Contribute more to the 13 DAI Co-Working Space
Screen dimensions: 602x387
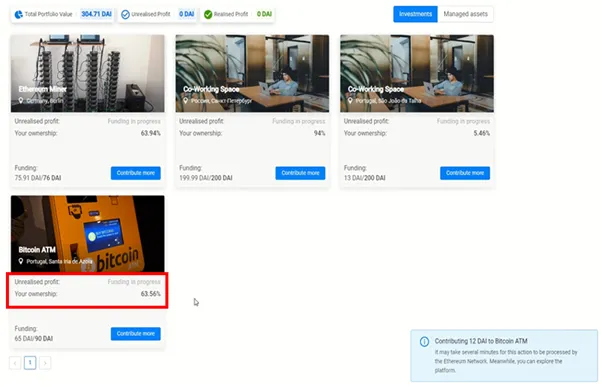[465, 173]
